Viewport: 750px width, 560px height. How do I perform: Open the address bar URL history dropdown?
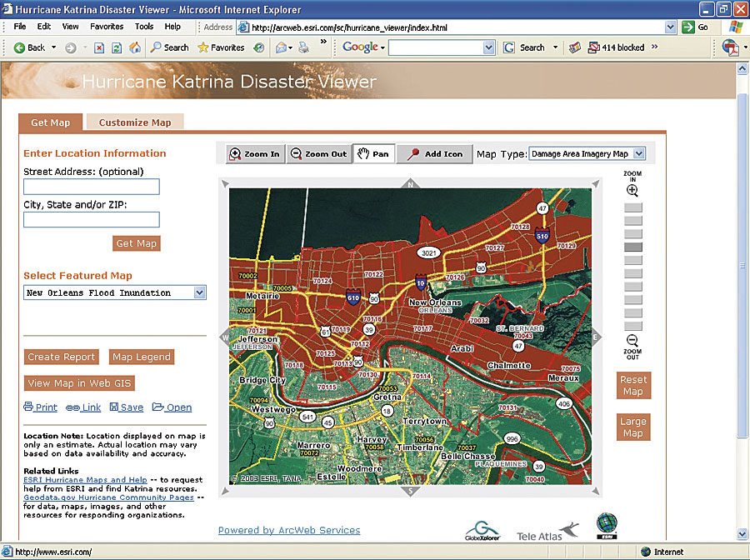tap(671, 27)
